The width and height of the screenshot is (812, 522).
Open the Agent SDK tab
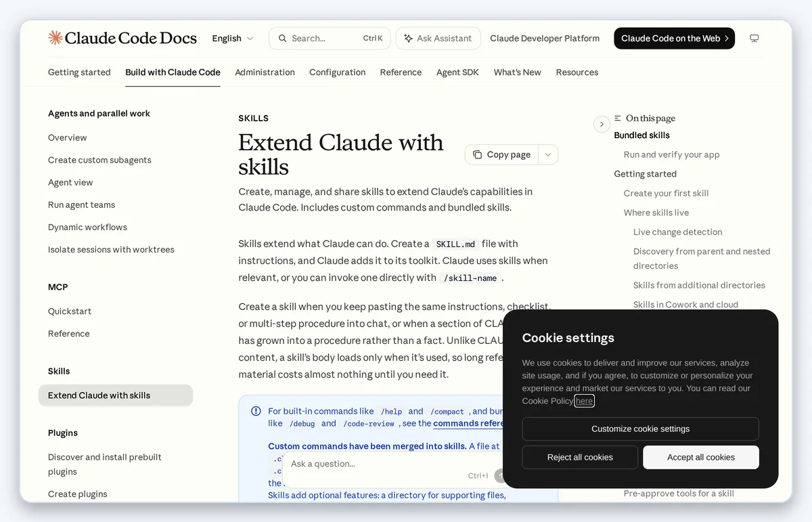click(457, 72)
